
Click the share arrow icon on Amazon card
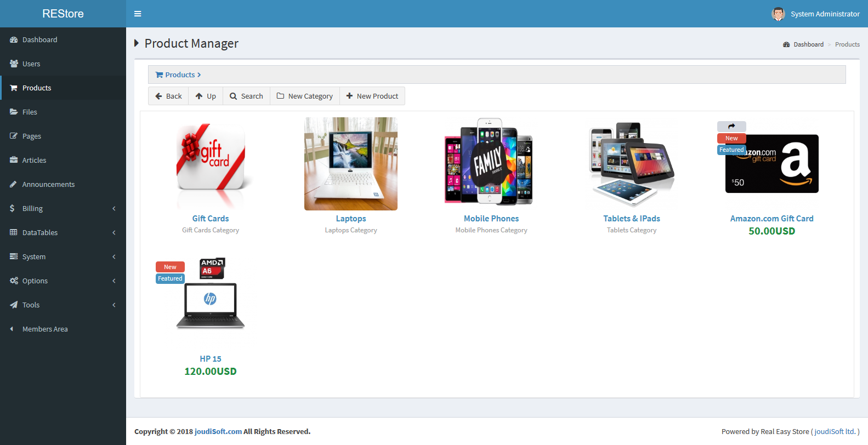click(731, 127)
